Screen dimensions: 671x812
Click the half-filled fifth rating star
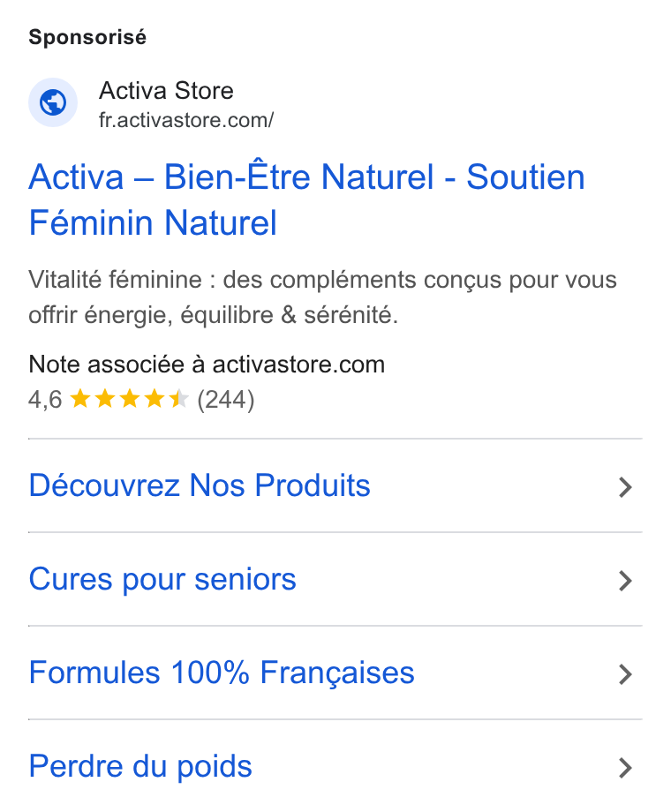(x=179, y=399)
